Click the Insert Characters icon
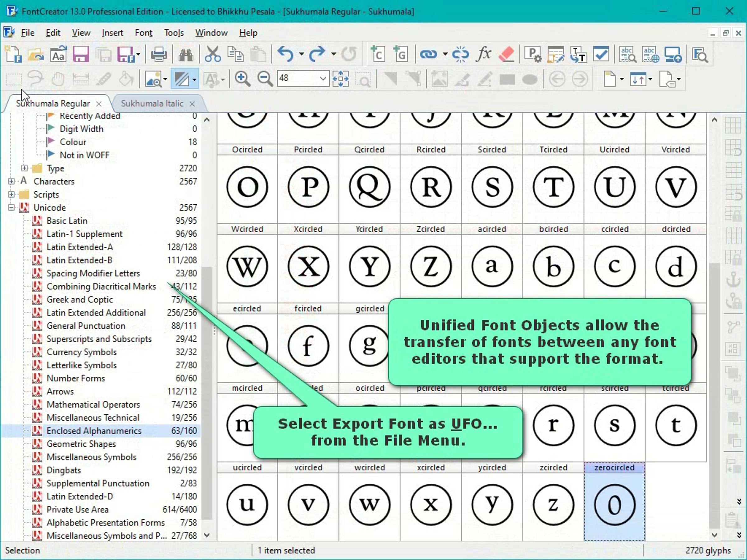 point(378,54)
